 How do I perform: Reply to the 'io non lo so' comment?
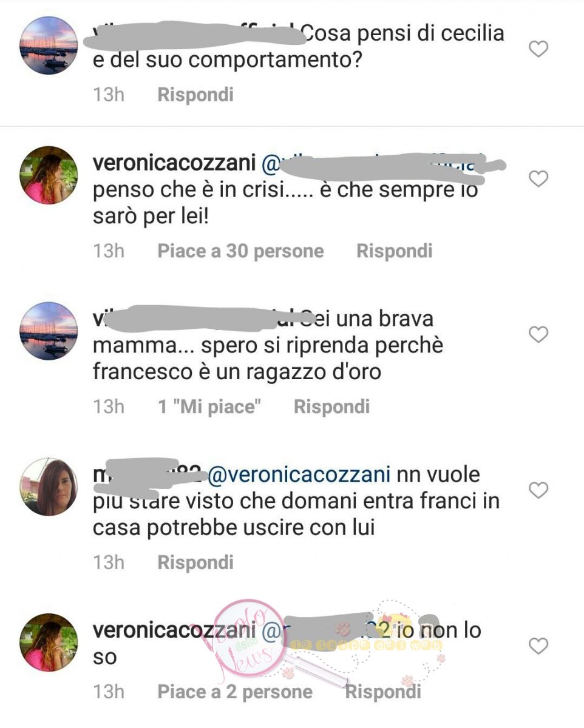(x=382, y=692)
